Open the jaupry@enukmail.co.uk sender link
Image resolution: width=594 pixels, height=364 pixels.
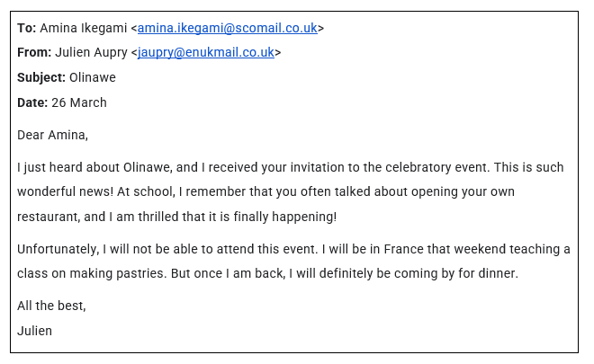pyautogui.click(x=205, y=52)
